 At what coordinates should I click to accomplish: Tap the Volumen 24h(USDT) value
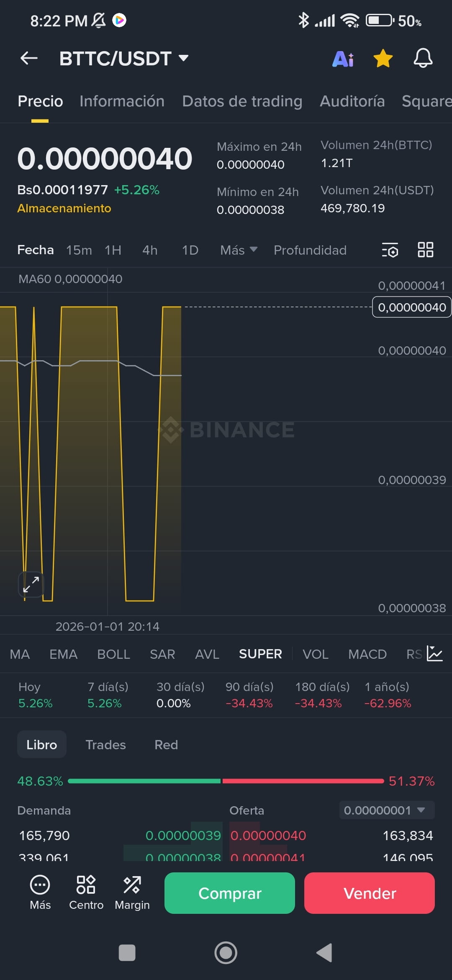[352, 208]
